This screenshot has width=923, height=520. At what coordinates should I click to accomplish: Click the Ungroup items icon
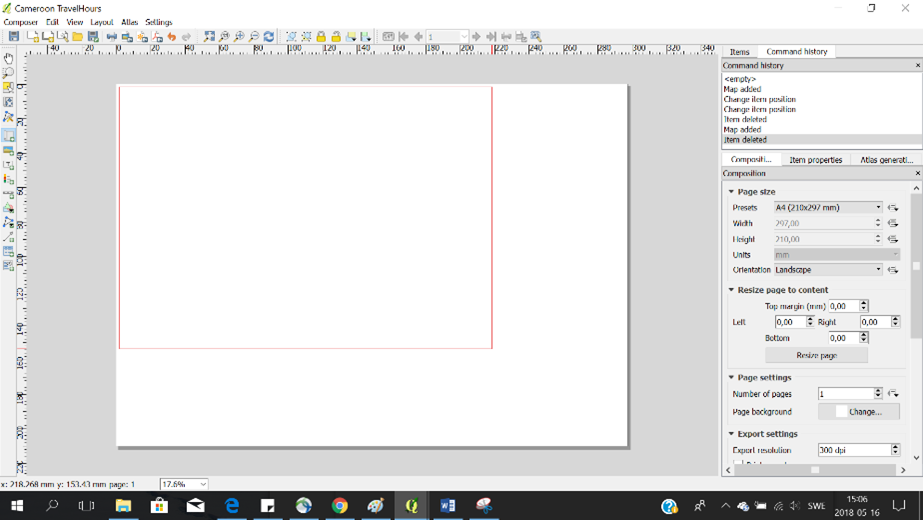306,37
